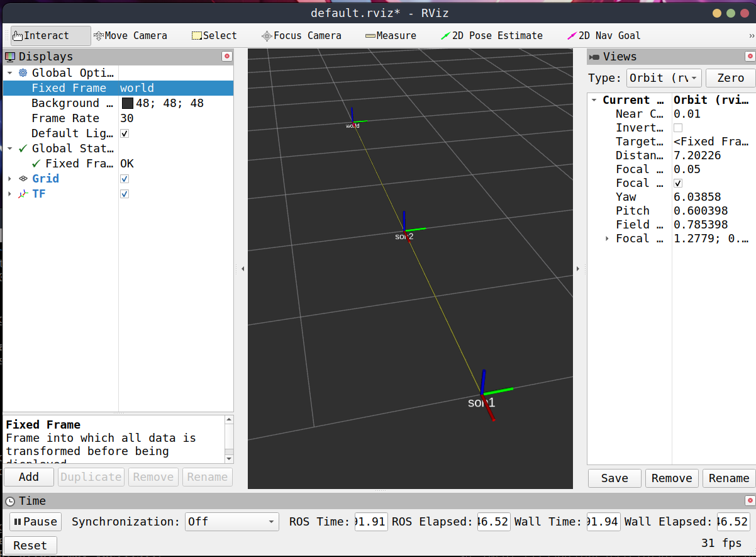756x557 pixels.
Task: Expand the TF display tree item
Action: (9, 194)
